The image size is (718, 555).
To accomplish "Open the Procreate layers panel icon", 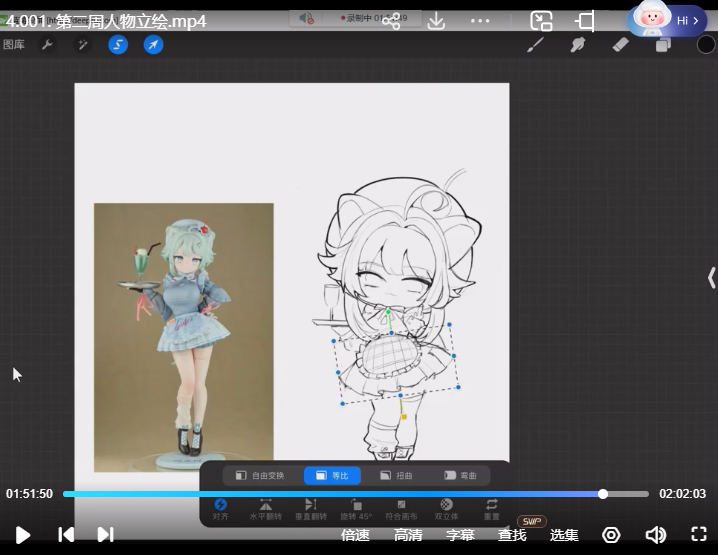I will (x=663, y=45).
